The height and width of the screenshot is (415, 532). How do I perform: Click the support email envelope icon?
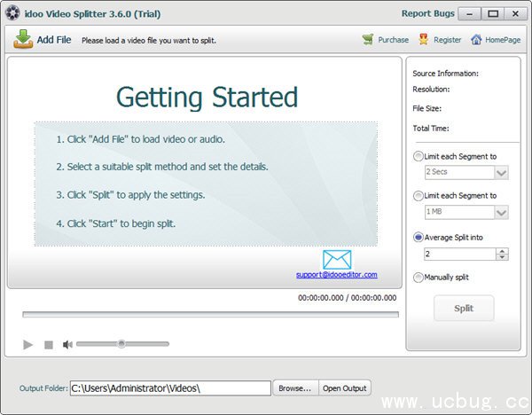pos(337,260)
